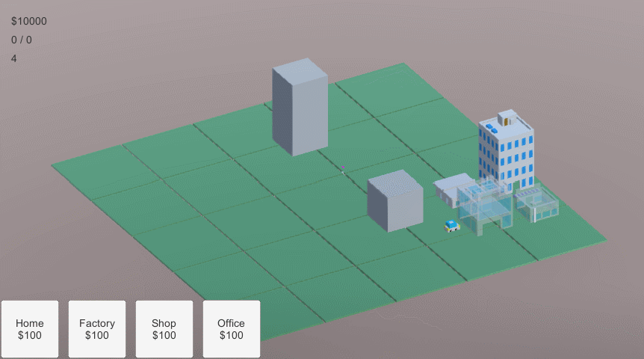Click the small pink cursor marker on grid

pos(343,168)
